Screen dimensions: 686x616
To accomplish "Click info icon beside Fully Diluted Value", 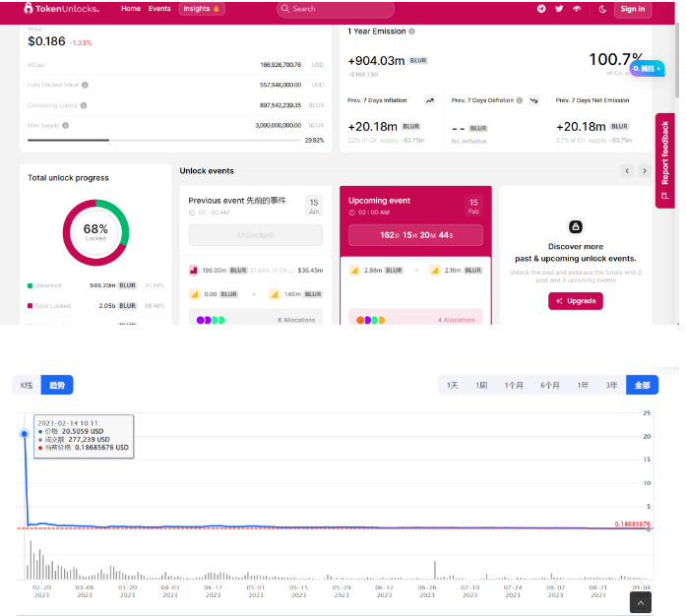I will pyautogui.click(x=85, y=85).
